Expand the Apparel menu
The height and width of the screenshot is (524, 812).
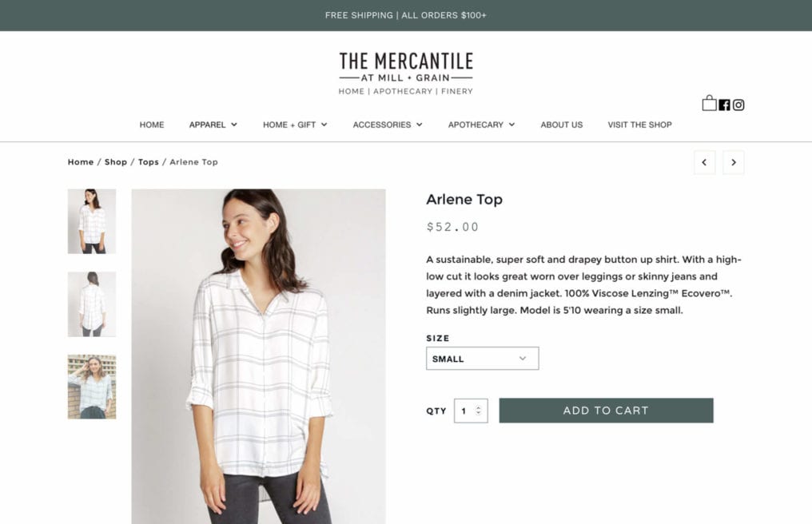pyautogui.click(x=213, y=125)
